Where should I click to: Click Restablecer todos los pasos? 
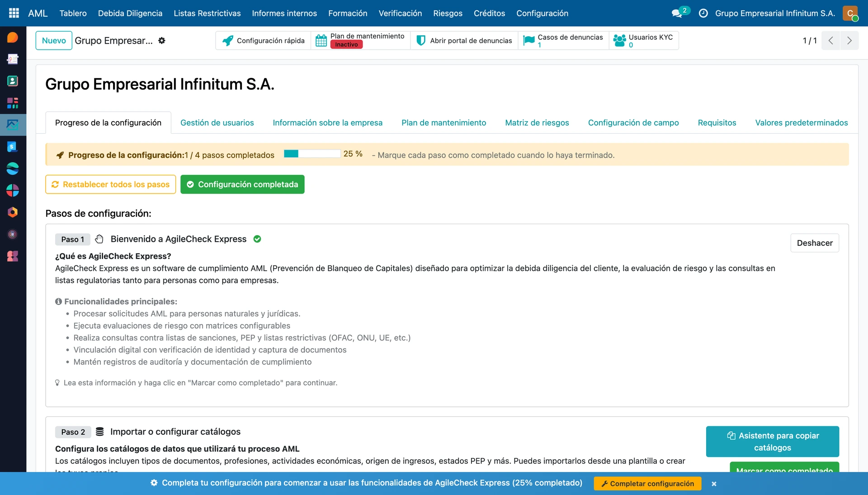click(110, 184)
